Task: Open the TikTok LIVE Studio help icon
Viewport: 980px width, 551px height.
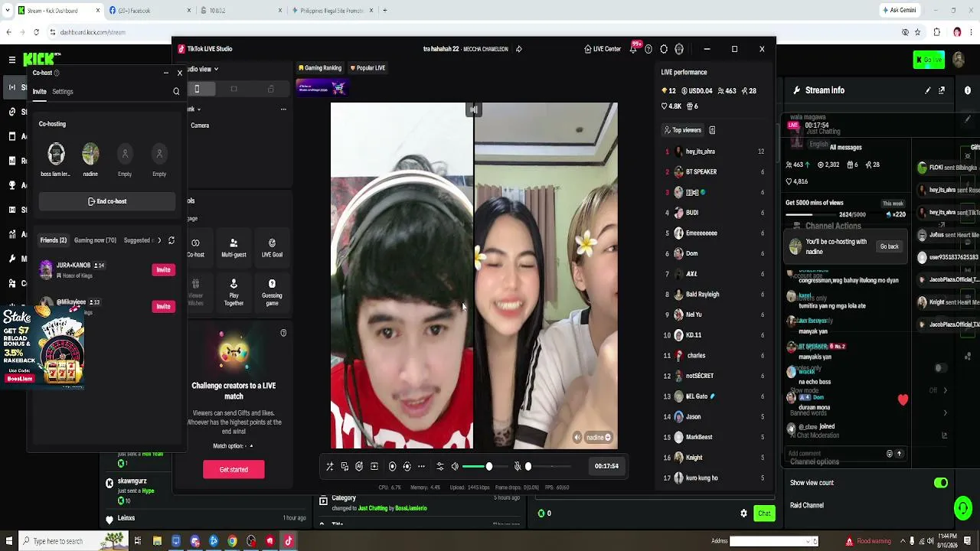Action: pyautogui.click(x=648, y=49)
